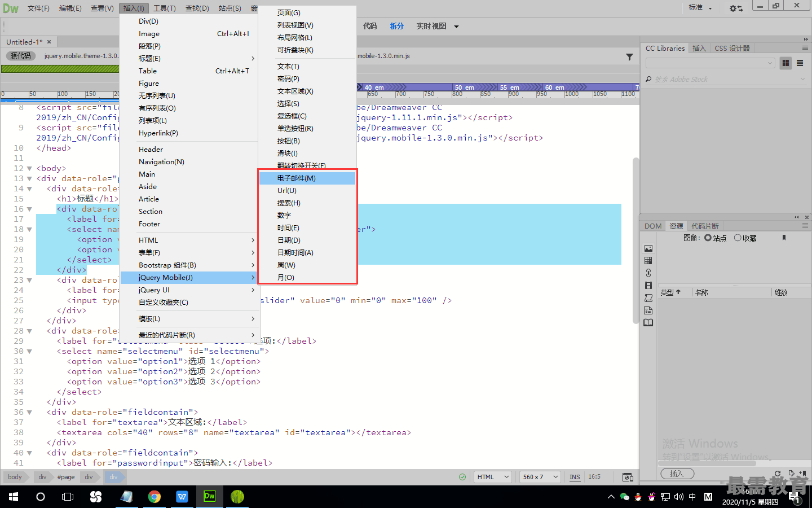Open the 标准 workspace dropdown

point(700,8)
